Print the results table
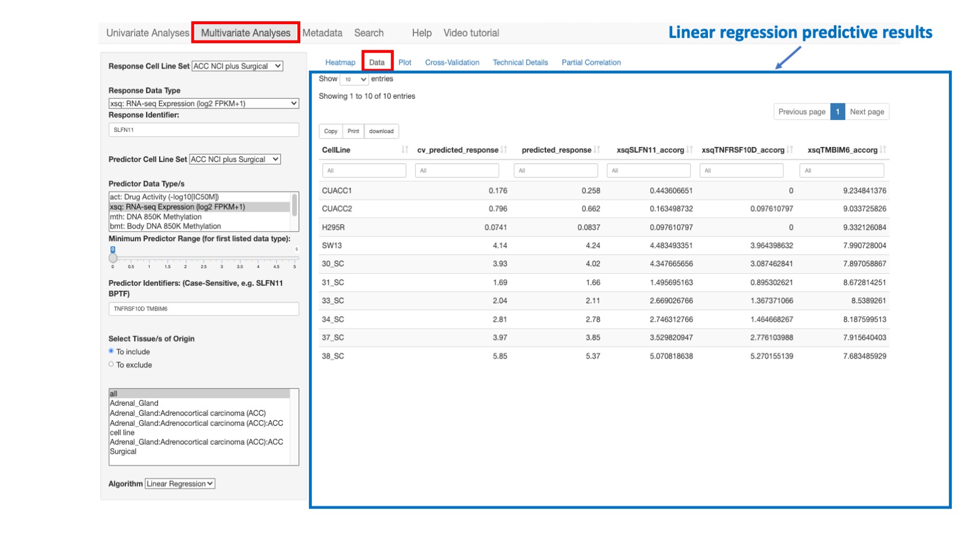 [353, 131]
